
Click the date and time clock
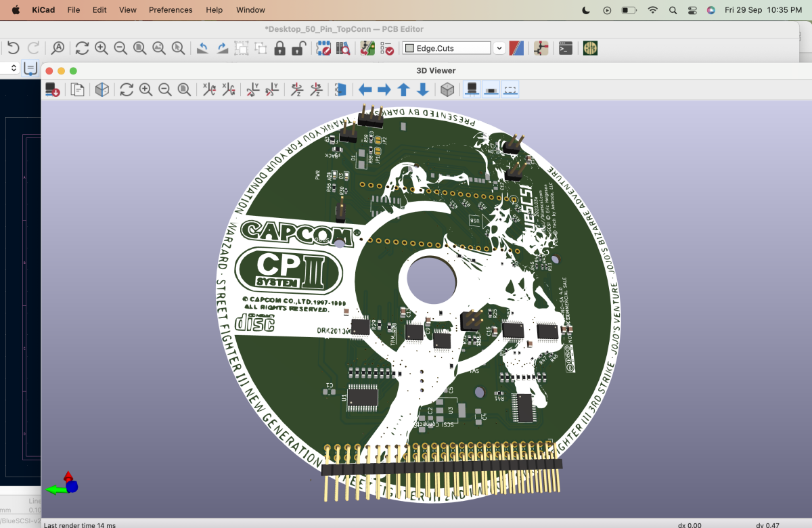point(763,10)
